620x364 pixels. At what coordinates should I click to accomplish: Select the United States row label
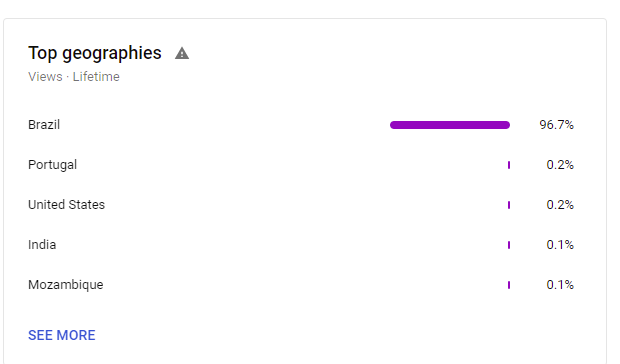click(x=66, y=205)
